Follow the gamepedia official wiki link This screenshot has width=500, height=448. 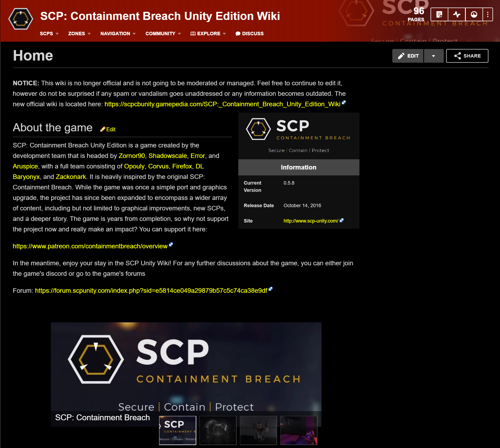click(222, 104)
